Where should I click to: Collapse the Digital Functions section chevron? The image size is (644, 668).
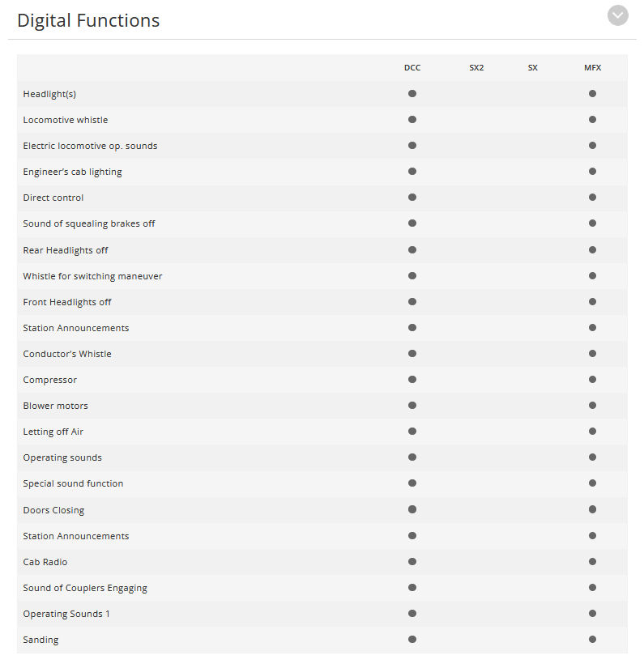(617, 15)
